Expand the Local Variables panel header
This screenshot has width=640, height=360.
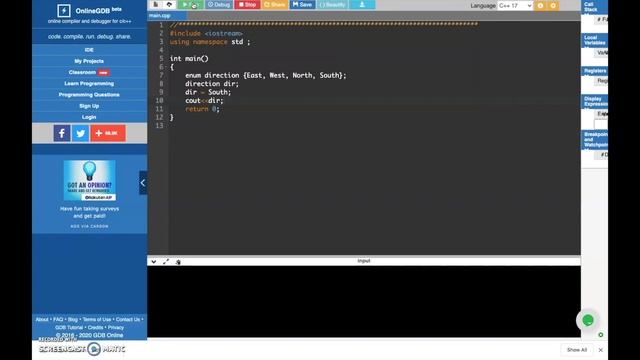595,40
